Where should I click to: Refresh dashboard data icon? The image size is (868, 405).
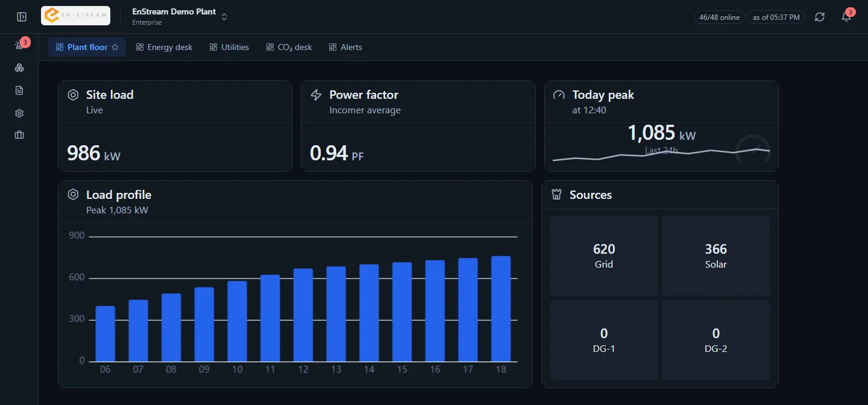(x=820, y=17)
